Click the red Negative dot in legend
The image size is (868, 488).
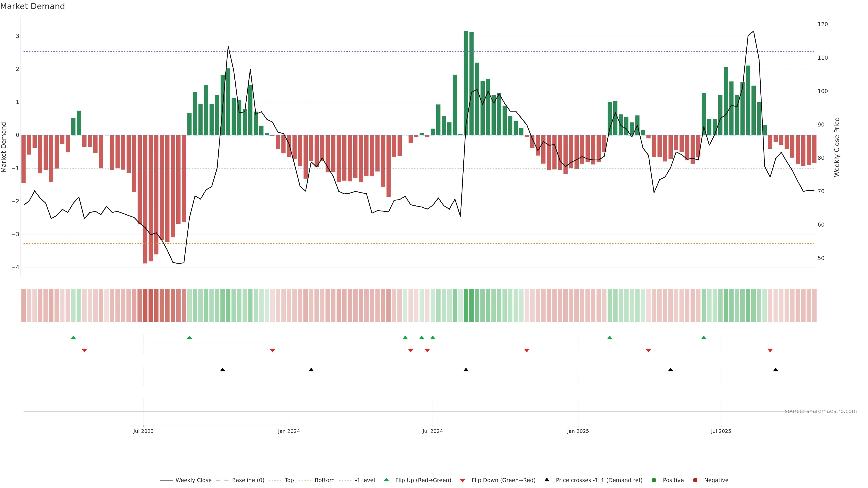click(695, 480)
